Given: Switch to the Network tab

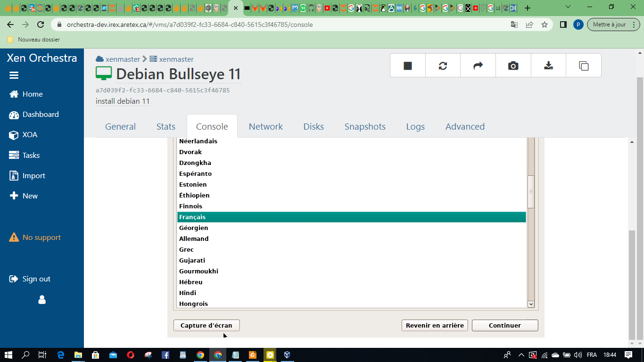Looking at the screenshot, I should click(x=266, y=126).
